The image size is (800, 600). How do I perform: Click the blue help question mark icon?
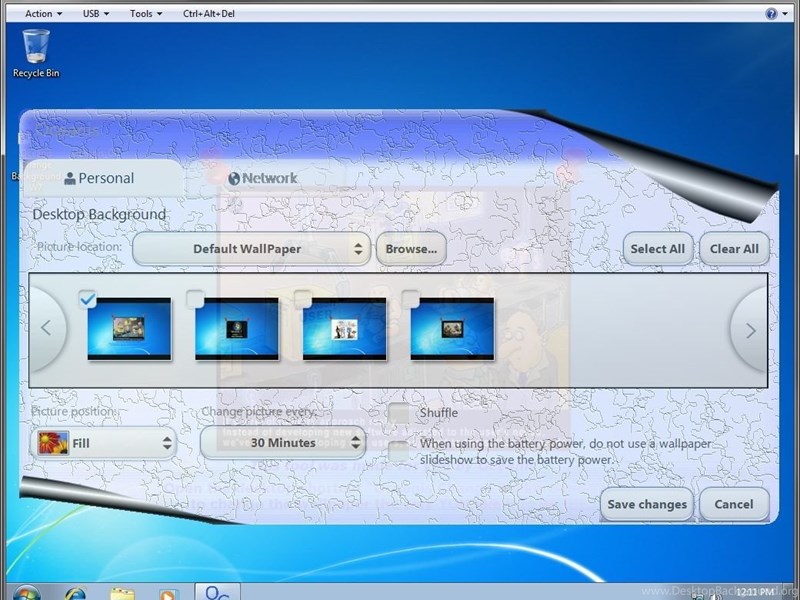pos(771,14)
